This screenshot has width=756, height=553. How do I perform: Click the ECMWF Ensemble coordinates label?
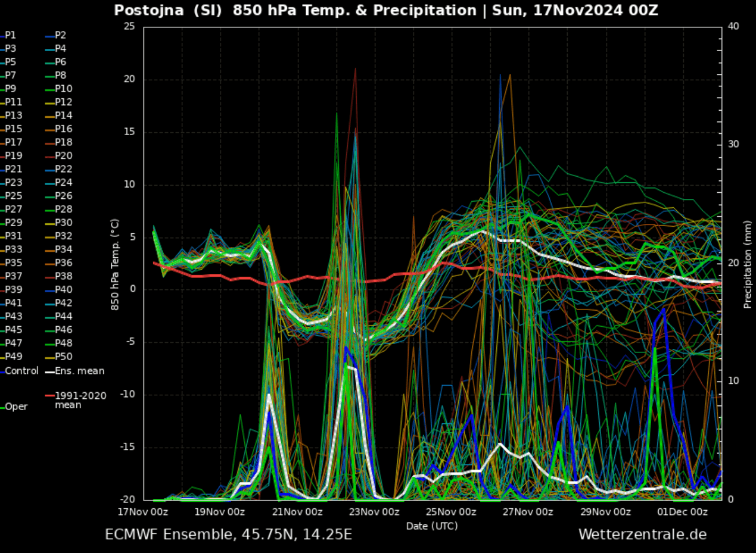coord(228,535)
